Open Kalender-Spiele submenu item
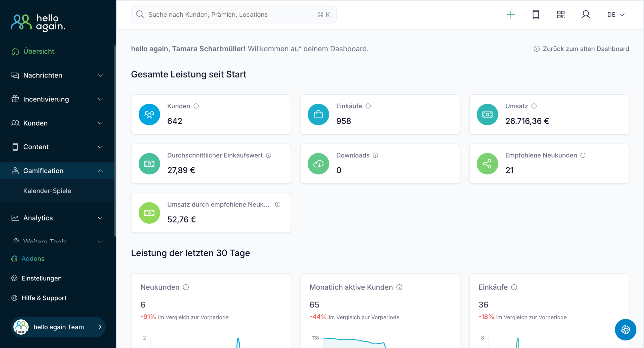The height and width of the screenshot is (348, 644). click(x=47, y=191)
